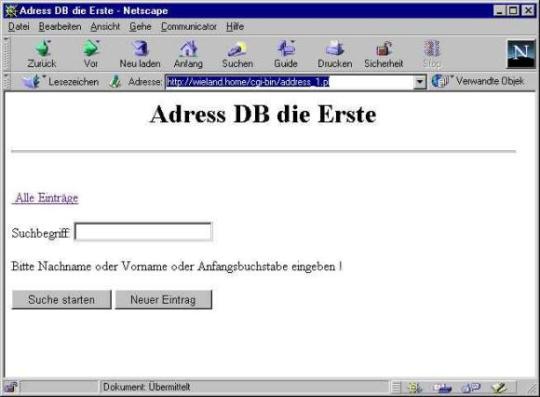Click the status bar progress indicator
Screen dimensions: 540x397
pyautogui.click(x=60, y=387)
